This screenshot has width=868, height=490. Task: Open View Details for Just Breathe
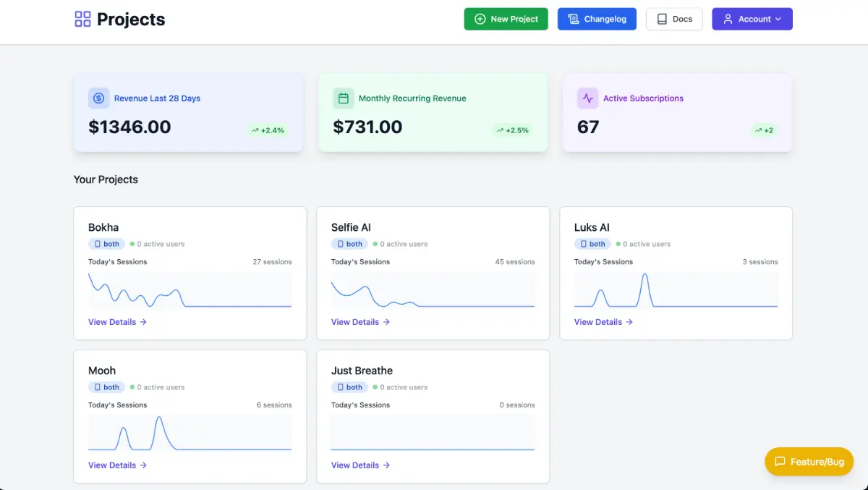[x=361, y=465]
